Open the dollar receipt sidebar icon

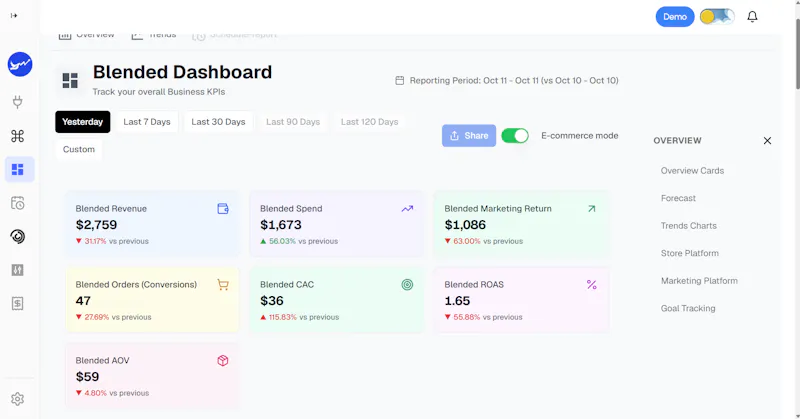coord(17,304)
